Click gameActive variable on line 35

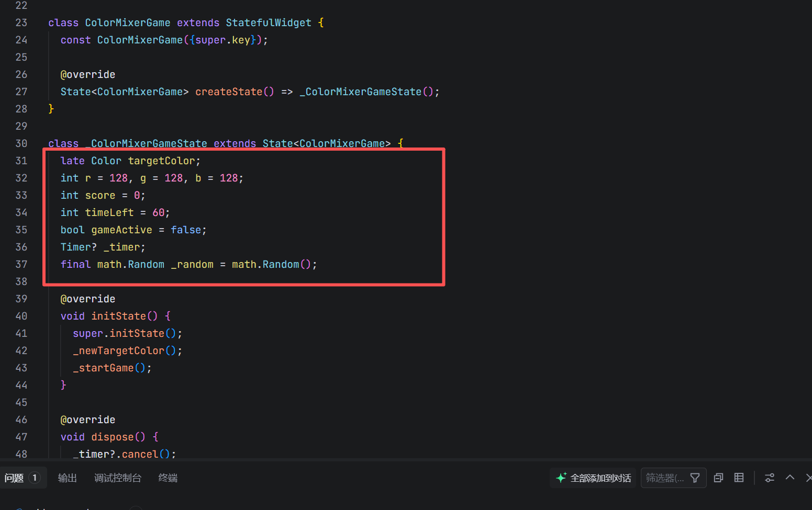point(122,230)
